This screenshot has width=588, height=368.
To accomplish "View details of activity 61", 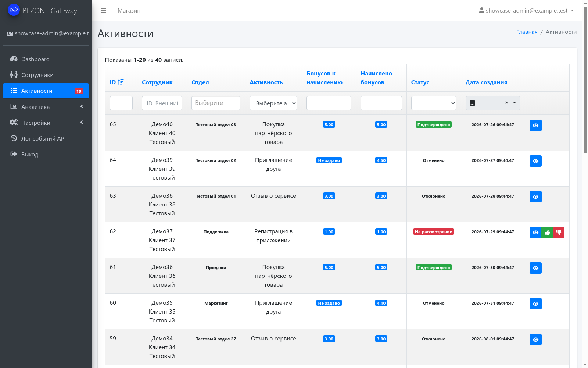I will 535,268.
